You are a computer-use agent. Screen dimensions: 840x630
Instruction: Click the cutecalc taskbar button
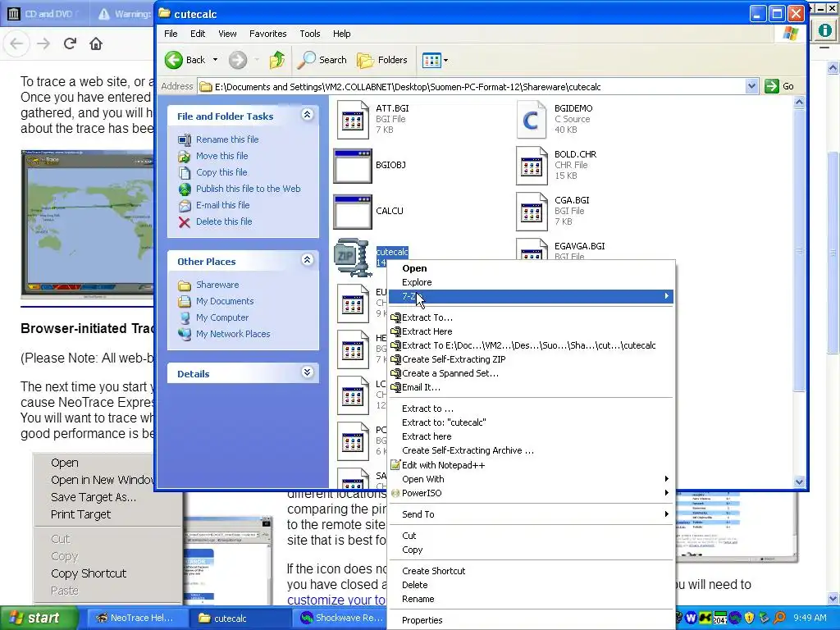pos(241,619)
